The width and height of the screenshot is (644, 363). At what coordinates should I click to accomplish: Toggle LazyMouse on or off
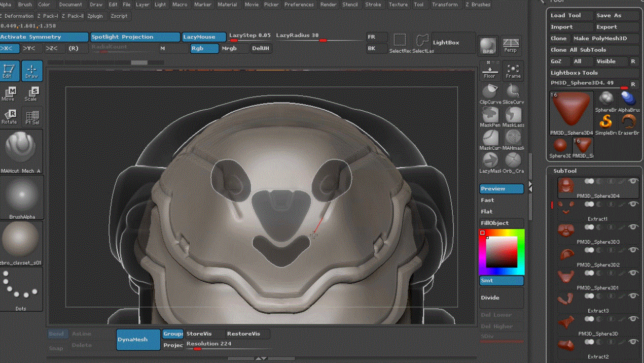click(204, 37)
